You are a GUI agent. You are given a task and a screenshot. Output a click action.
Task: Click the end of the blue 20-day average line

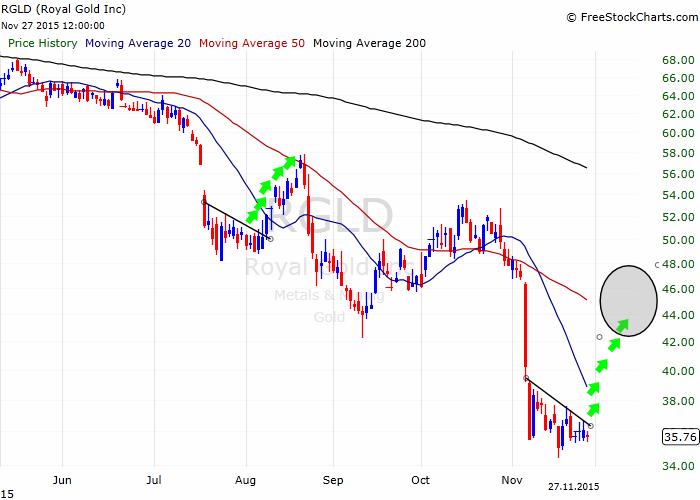(x=586, y=386)
